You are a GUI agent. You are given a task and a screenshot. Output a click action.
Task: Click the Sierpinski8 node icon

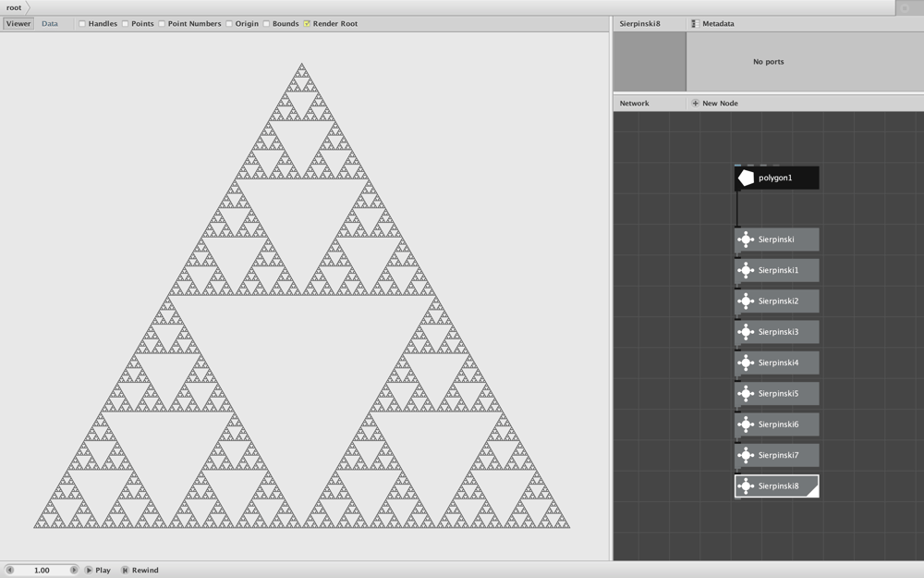point(746,486)
